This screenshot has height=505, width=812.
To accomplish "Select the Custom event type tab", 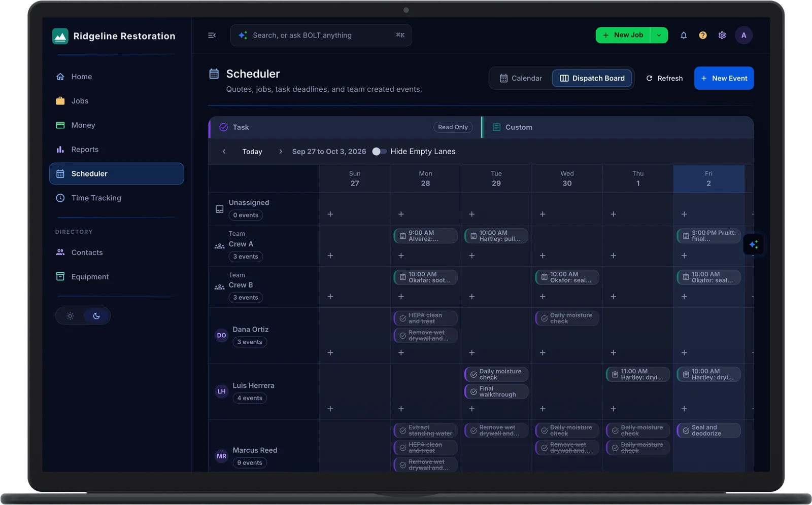I will [x=618, y=127].
